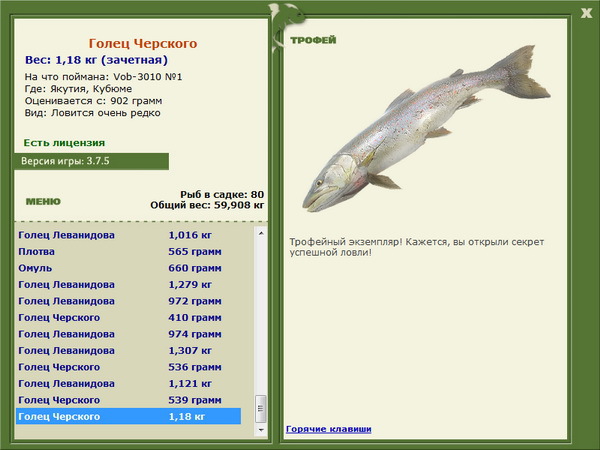Click the Оценивается с: 902 грамм line
The height and width of the screenshot is (450, 600).
[x=93, y=101]
